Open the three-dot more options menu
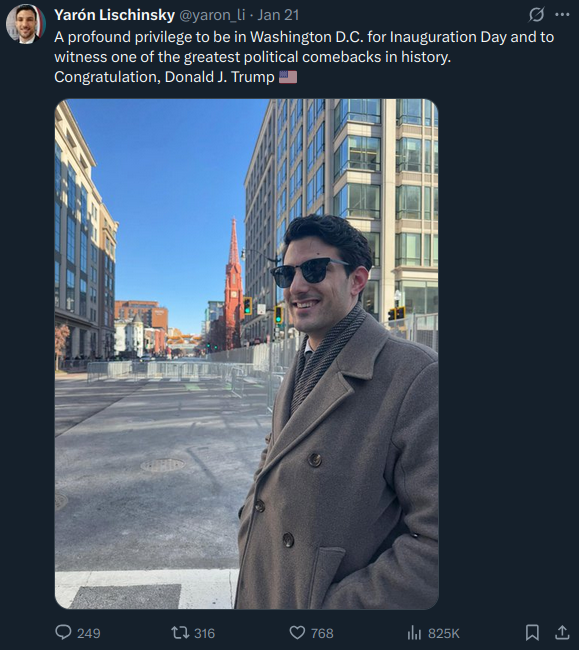579x650 pixels. [562, 15]
